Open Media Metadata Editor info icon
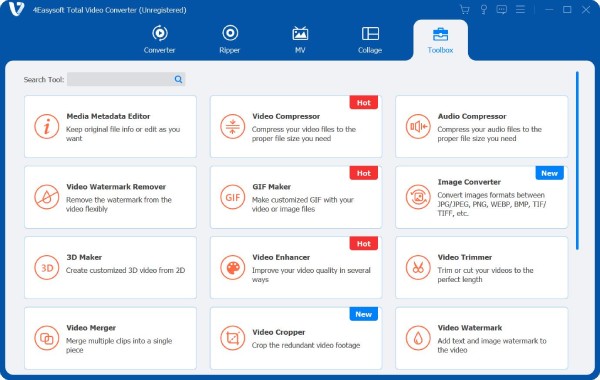 47,126
